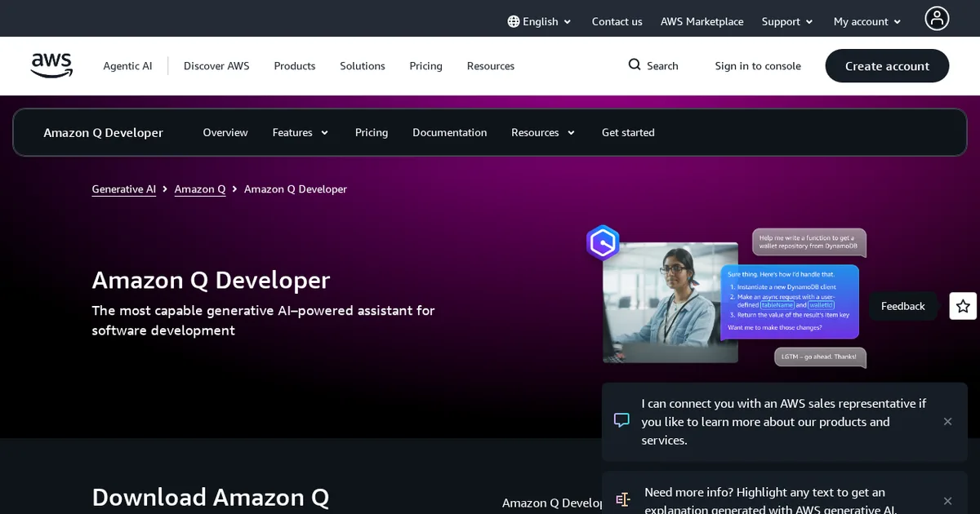Click Amazon Q Developer breadcrumb text
Image resolution: width=980 pixels, height=514 pixels.
click(296, 189)
